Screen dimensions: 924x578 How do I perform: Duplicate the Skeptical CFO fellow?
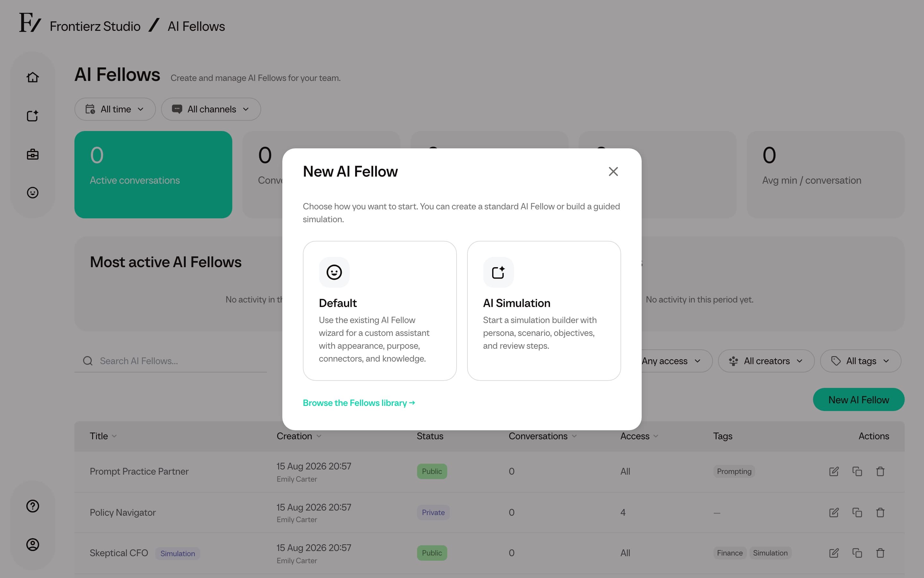pos(857,553)
